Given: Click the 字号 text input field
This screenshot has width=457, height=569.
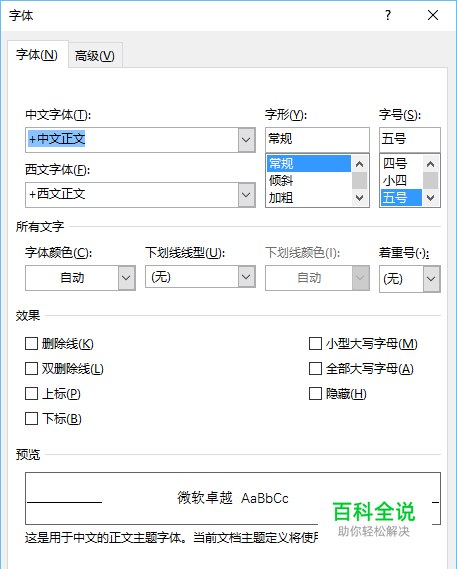Looking at the screenshot, I should pos(410,139).
